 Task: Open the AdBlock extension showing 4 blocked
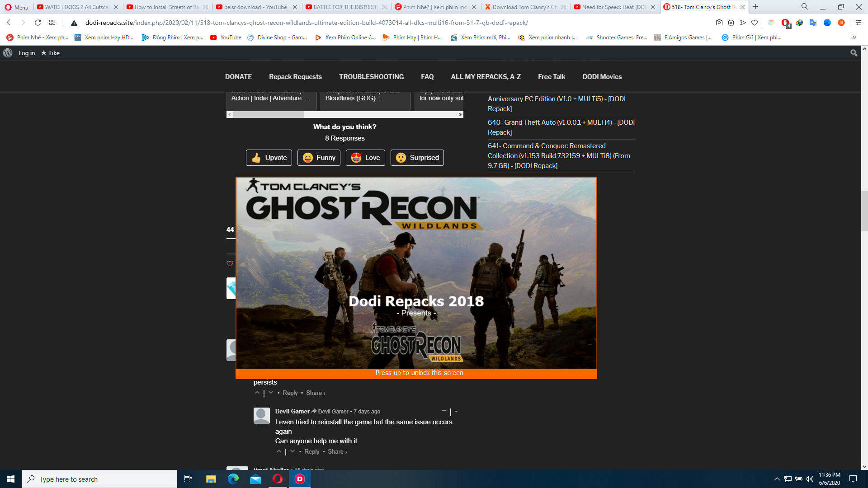(x=785, y=22)
